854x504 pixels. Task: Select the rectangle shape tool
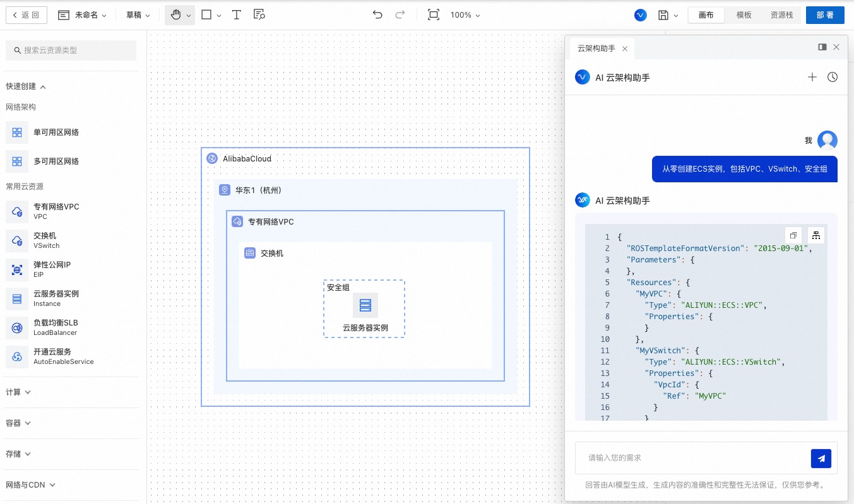click(x=206, y=15)
